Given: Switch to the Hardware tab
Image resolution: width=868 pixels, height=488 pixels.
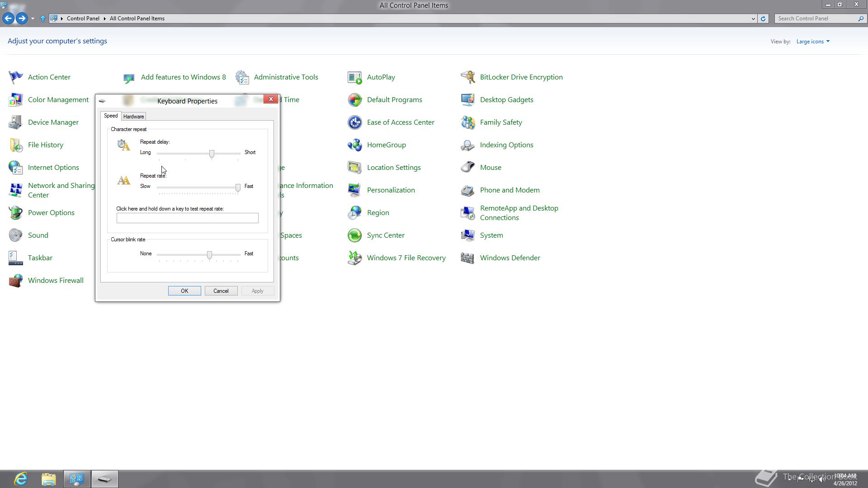Looking at the screenshot, I should click(x=133, y=117).
